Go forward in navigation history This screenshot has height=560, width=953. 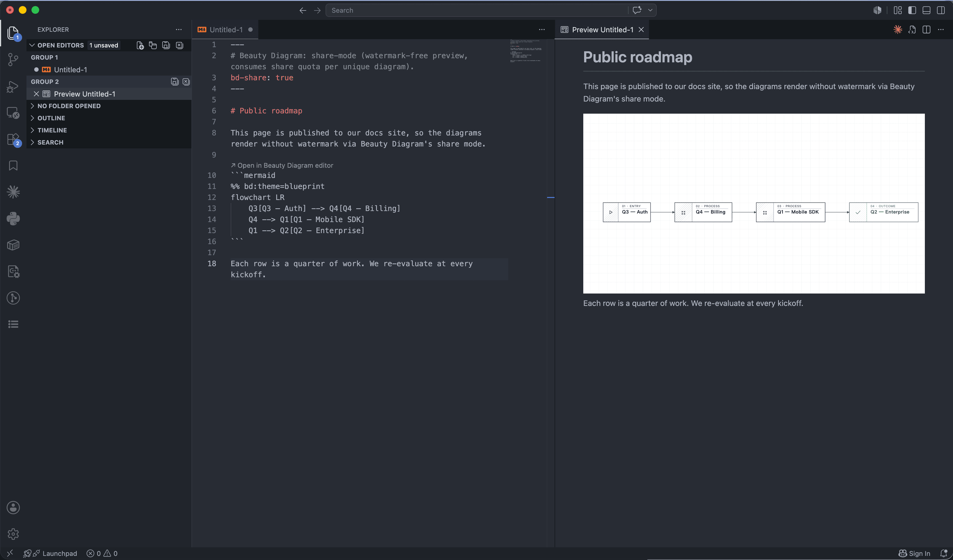click(317, 10)
